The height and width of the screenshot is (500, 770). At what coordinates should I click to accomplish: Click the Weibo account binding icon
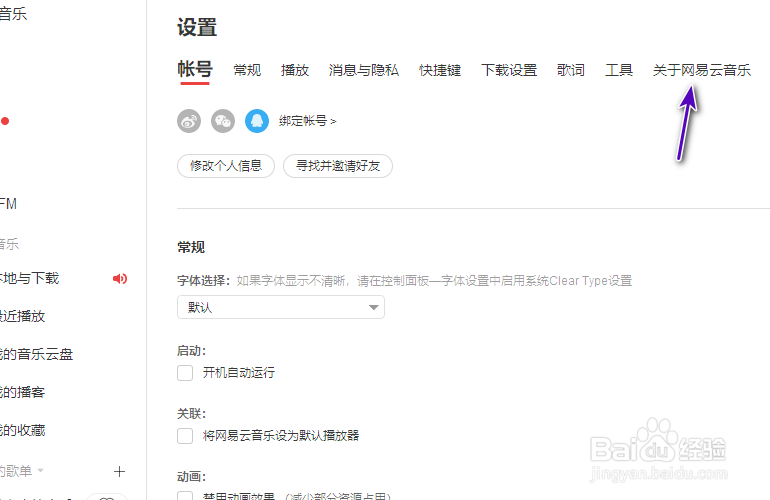[189, 121]
